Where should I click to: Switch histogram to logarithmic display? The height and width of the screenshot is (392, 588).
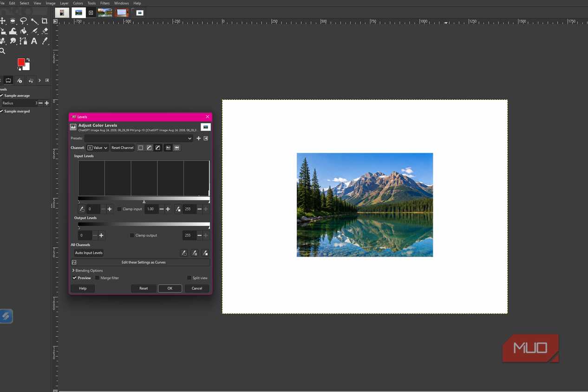[x=176, y=148]
